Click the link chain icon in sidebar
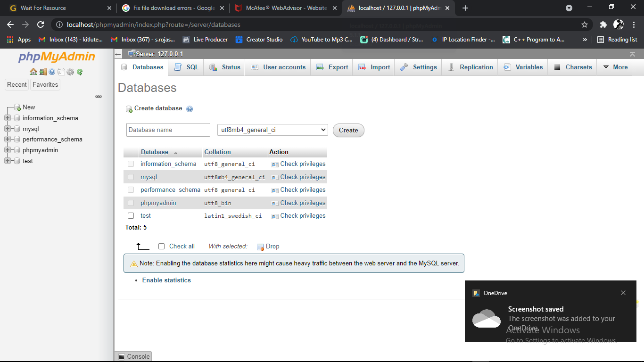This screenshot has width=644, height=362. coord(99,96)
